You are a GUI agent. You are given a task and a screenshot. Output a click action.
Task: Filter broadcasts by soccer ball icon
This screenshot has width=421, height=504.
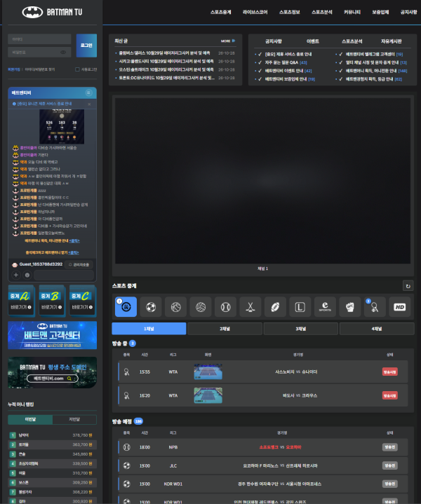[151, 307]
